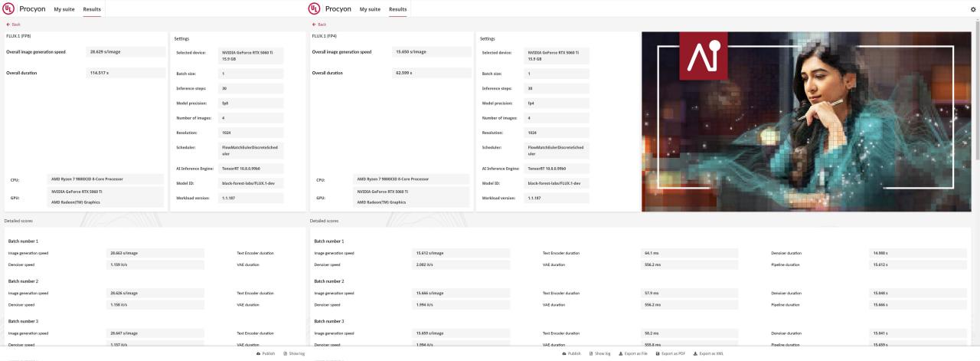Click the Procyon title in left window

click(32, 9)
